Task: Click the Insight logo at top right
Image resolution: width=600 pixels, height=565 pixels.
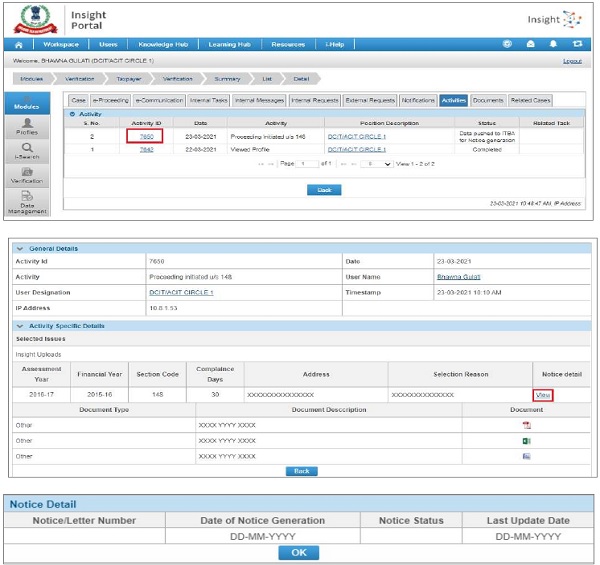Action: coord(554,20)
